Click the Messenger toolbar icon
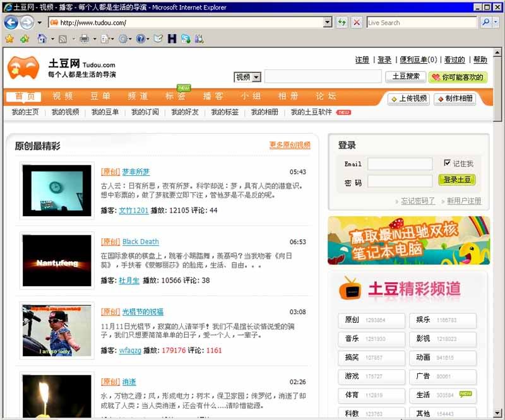 click(x=186, y=39)
